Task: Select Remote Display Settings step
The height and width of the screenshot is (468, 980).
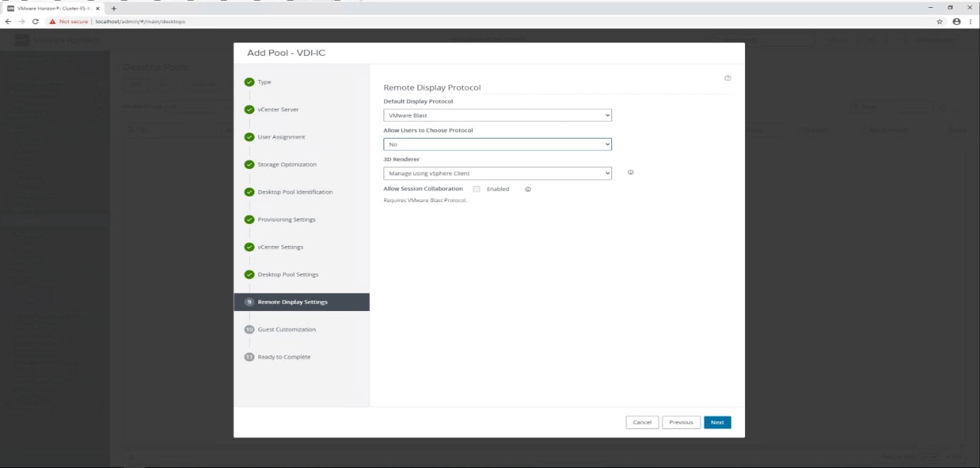Action: [x=301, y=302]
